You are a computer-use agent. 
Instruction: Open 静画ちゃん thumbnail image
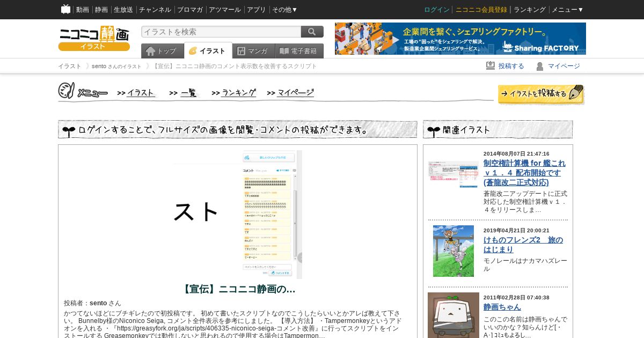point(453,315)
